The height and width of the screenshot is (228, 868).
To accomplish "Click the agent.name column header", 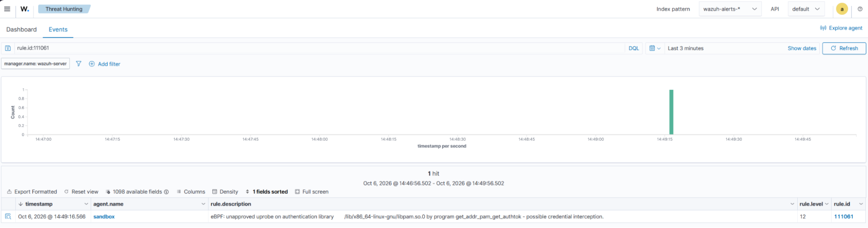I will [109, 204].
